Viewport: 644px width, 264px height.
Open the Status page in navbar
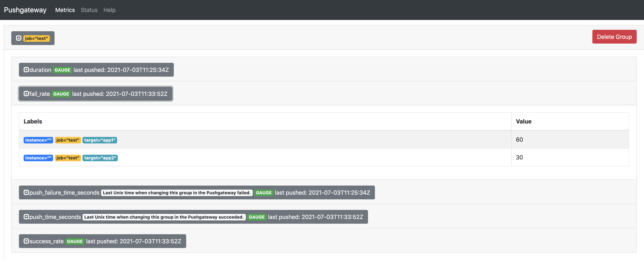[x=89, y=10]
